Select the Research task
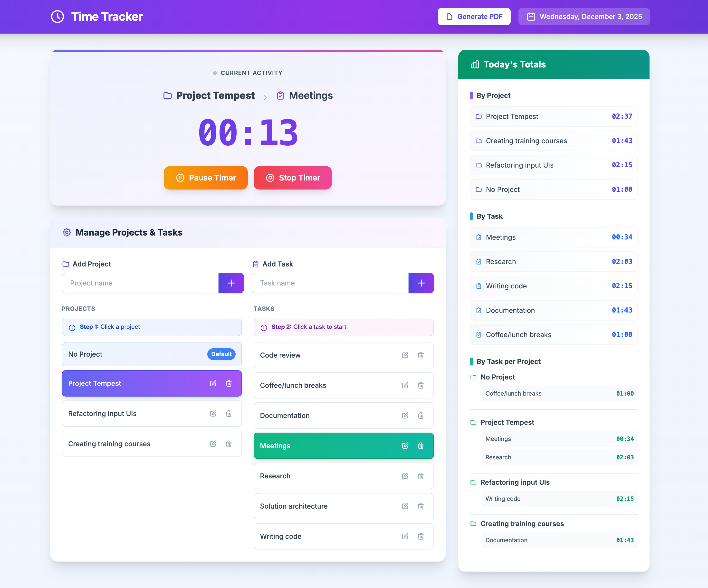 click(320, 476)
